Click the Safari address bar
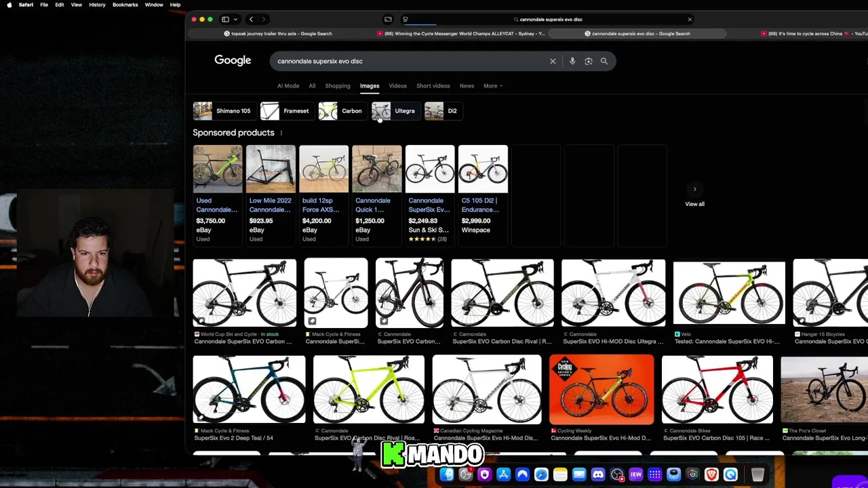This screenshot has height=488, width=868. [548, 19]
